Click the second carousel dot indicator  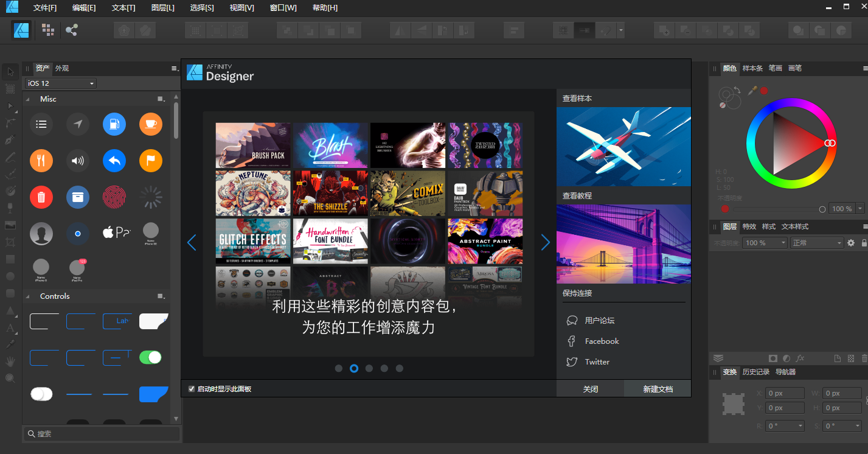354,368
